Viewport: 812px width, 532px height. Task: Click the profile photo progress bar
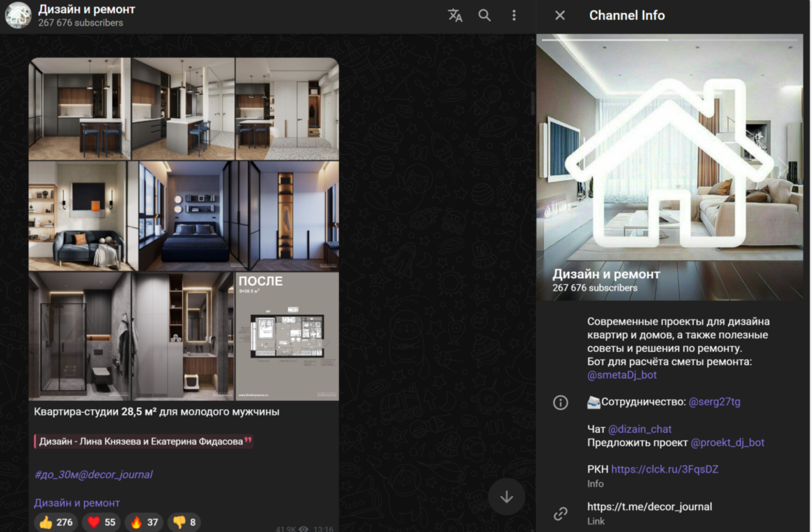tap(670, 39)
